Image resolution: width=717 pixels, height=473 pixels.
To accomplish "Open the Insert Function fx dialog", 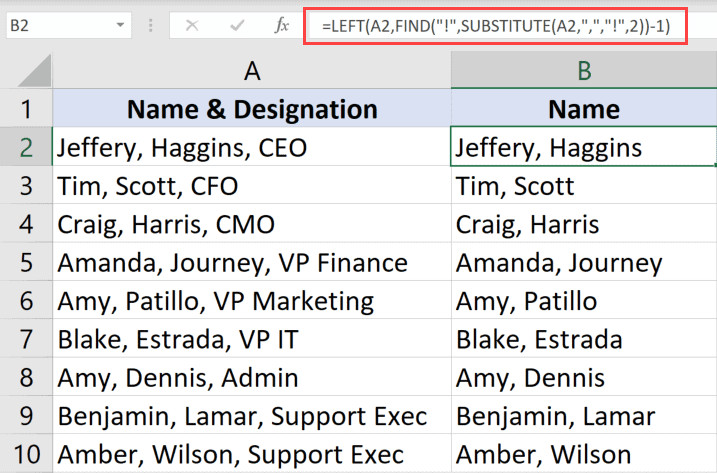I will 282,23.
